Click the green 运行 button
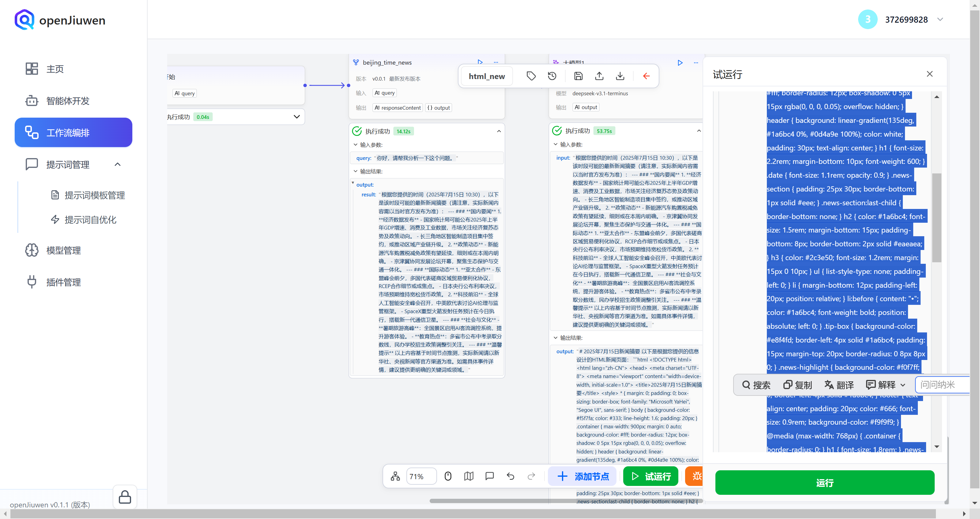 pos(824,483)
